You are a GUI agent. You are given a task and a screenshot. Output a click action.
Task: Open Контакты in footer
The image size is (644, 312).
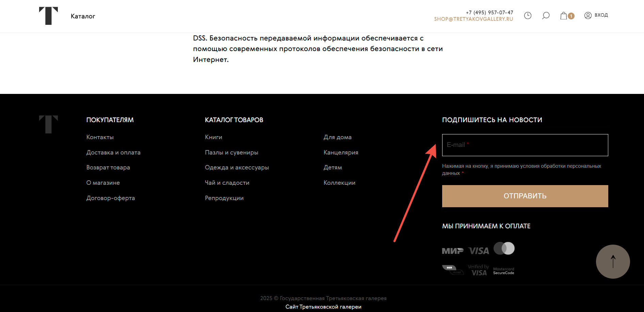pyautogui.click(x=100, y=137)
